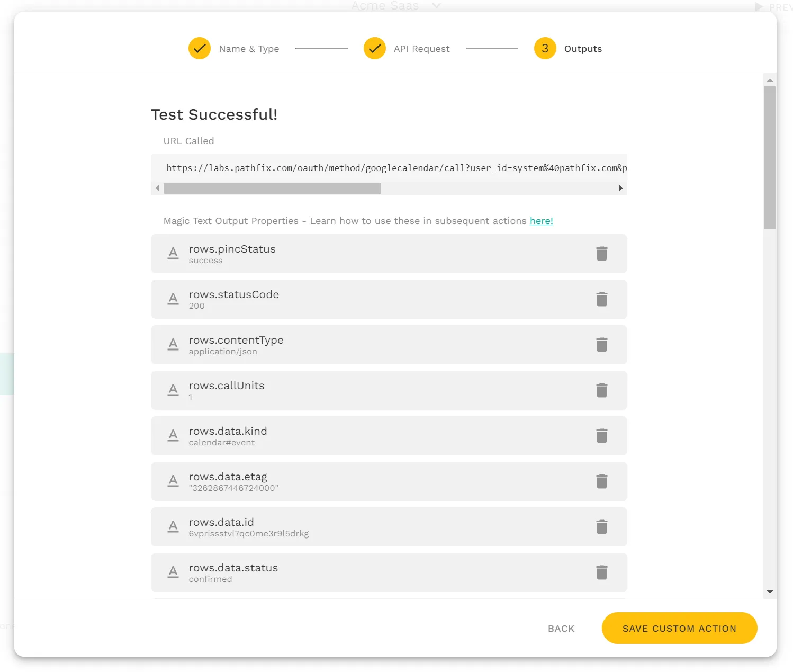
Task: Click the text type icon for rows.data.kind
Action: point(173,436)
